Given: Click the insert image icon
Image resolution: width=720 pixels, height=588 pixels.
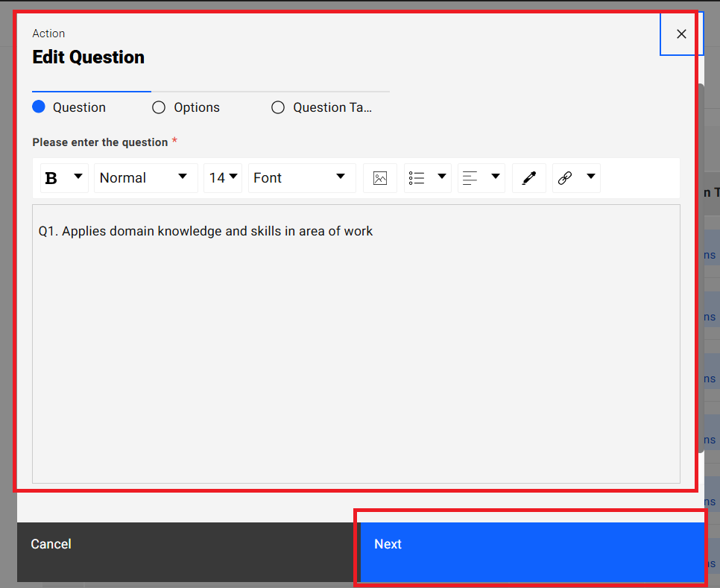Looking at the screenshot, I should click(380, 178).
